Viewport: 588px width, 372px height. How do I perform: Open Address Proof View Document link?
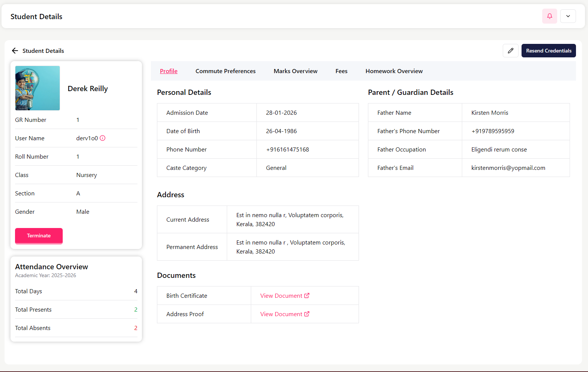[x=281, y=314]
